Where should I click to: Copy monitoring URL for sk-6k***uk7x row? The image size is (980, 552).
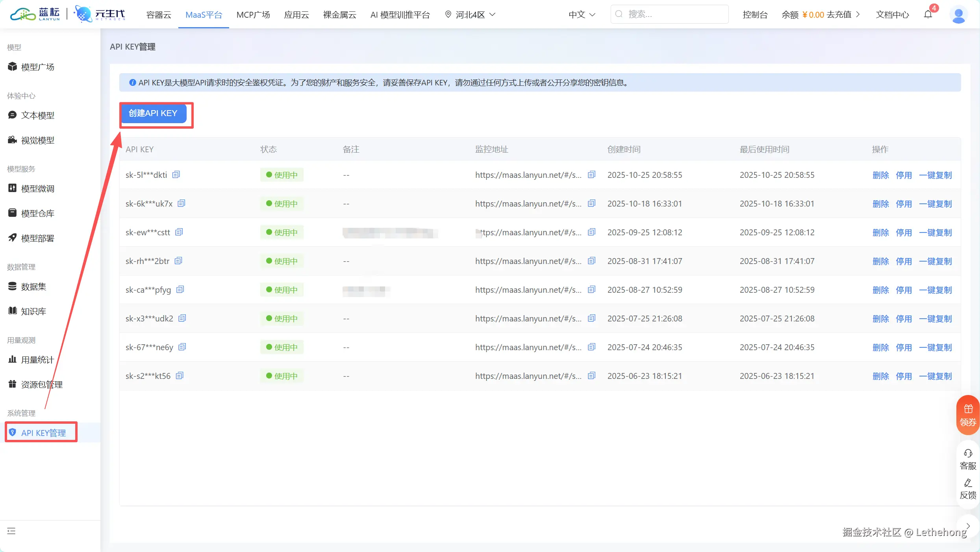click(x=591, y=203)
